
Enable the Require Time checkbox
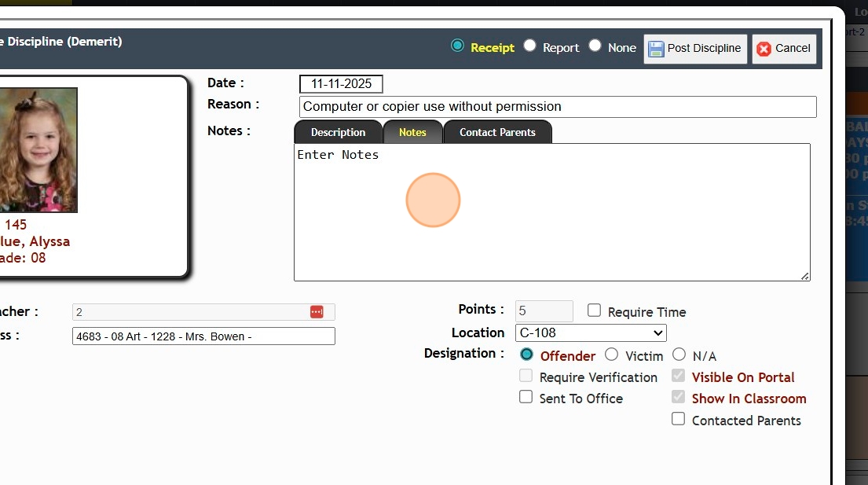594,310
